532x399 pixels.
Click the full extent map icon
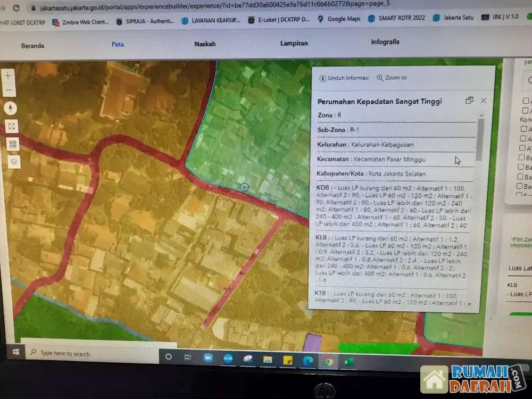[x=12, y=126]
